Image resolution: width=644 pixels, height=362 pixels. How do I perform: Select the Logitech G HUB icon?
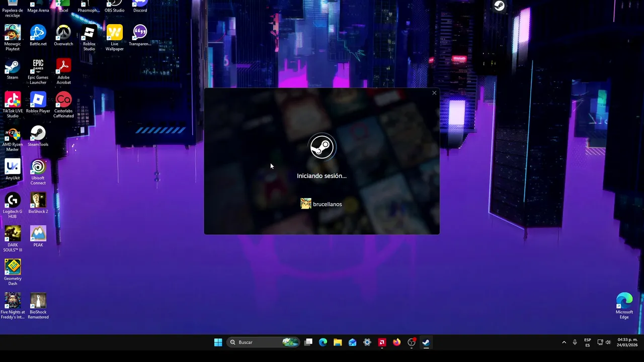pos(13,206)
